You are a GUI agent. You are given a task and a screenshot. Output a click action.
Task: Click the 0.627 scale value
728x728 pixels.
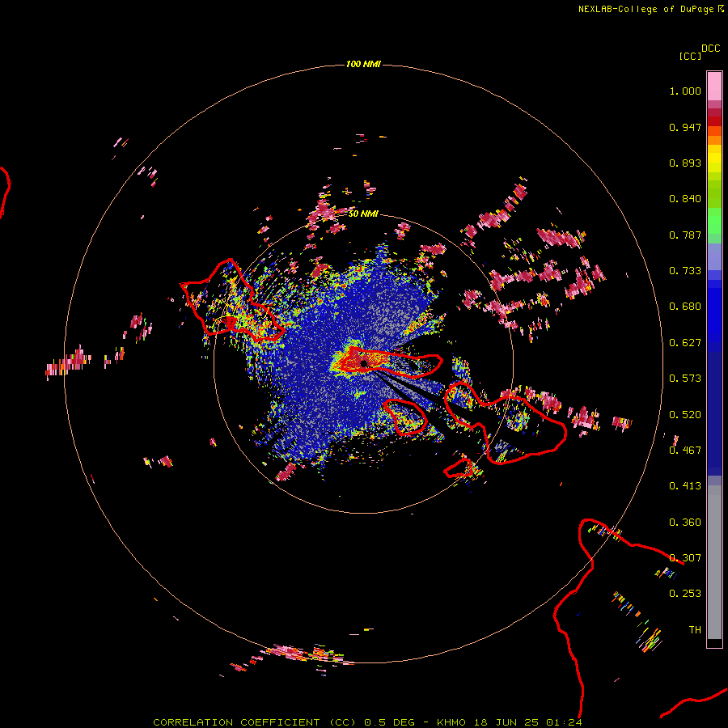coord(685,343)
